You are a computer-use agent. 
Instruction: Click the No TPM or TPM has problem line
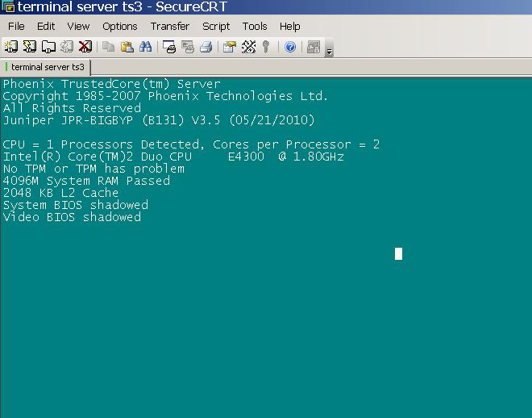pyautogui.click(x=94, y=169)
